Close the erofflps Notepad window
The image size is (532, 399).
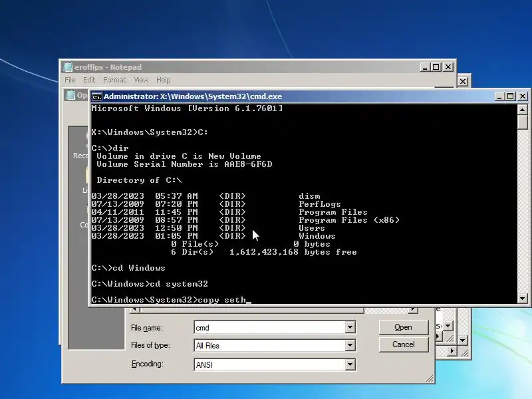[x=448, y=67]
